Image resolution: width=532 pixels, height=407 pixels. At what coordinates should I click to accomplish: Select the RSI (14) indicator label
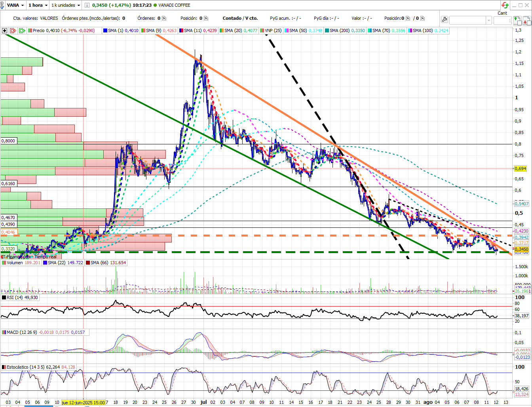15,297
